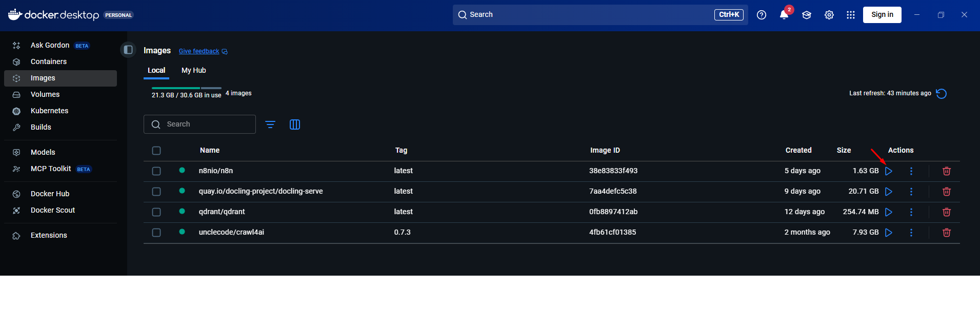The height and width of the screenshot is (332, 980).
Task: Open more actions for unclecode/crawl4ai
Action: pos(911,233)
